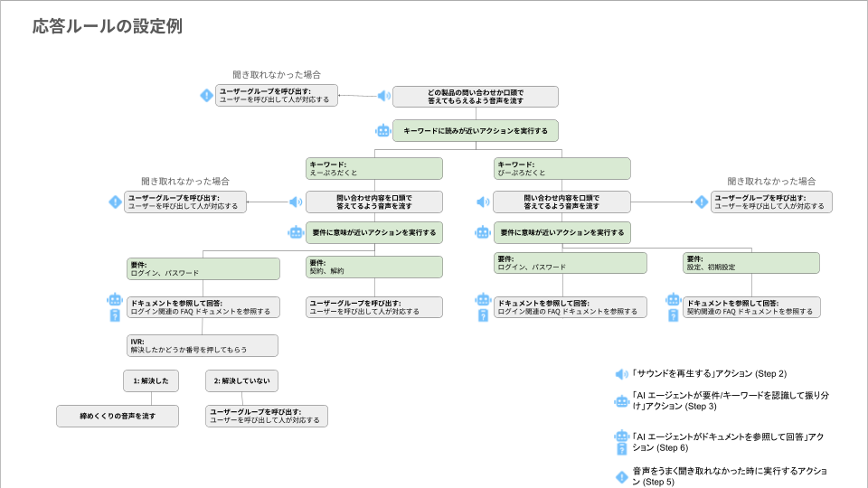Click the legend robot icon for Step 6
Screen dimensions: 868x488
(622, 436)
